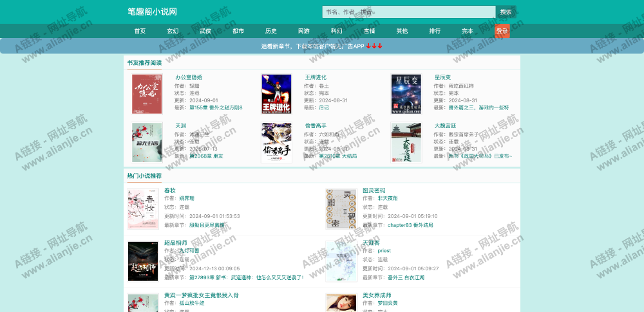Open the 天润 cover image
This screenshot has height=312, width=644.
147,142
